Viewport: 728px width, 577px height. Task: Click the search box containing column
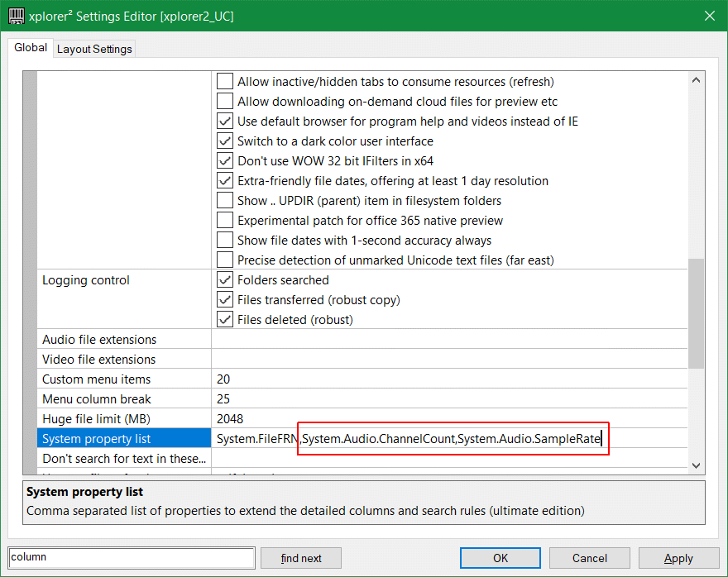(132, 557)
